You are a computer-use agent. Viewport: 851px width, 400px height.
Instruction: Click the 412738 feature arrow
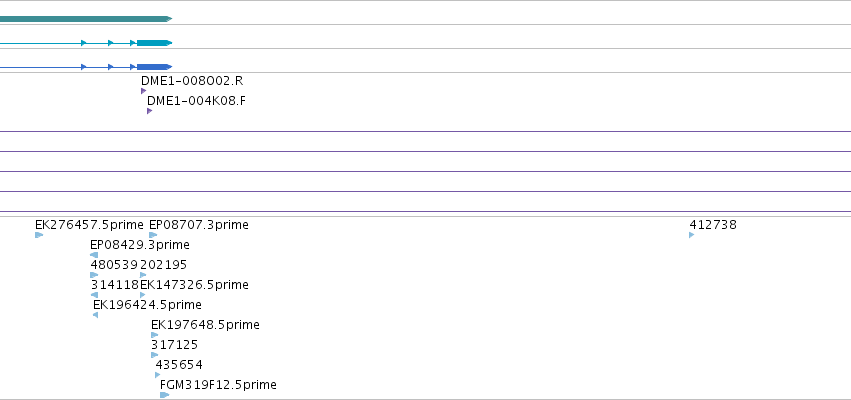(691, 235)
